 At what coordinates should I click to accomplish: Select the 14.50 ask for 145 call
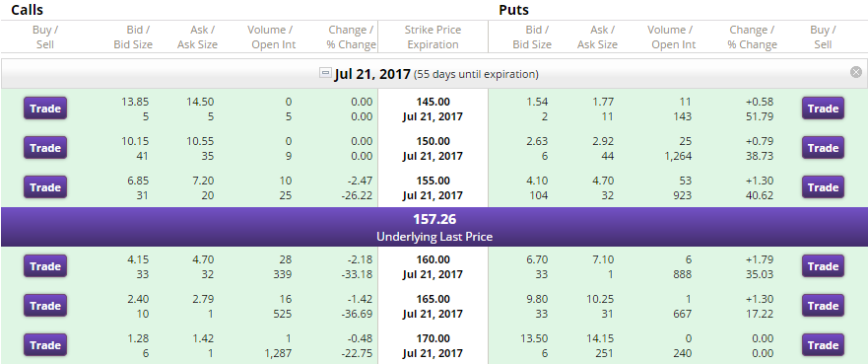tap(200, 102)
